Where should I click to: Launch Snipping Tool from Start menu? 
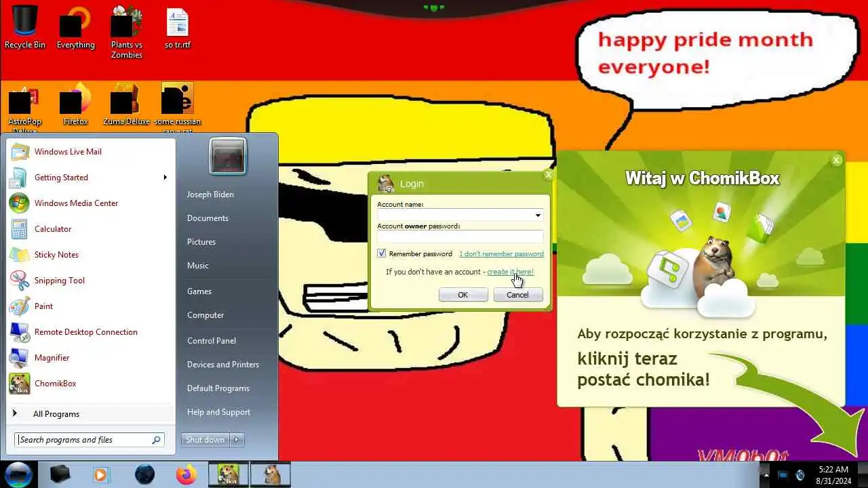coord(91,281)
